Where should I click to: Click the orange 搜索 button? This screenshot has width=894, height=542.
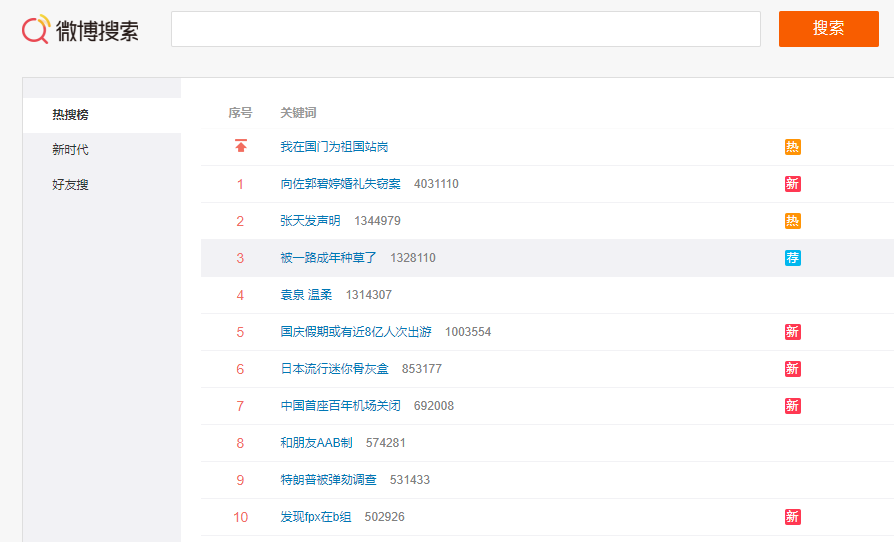point(828,29)
